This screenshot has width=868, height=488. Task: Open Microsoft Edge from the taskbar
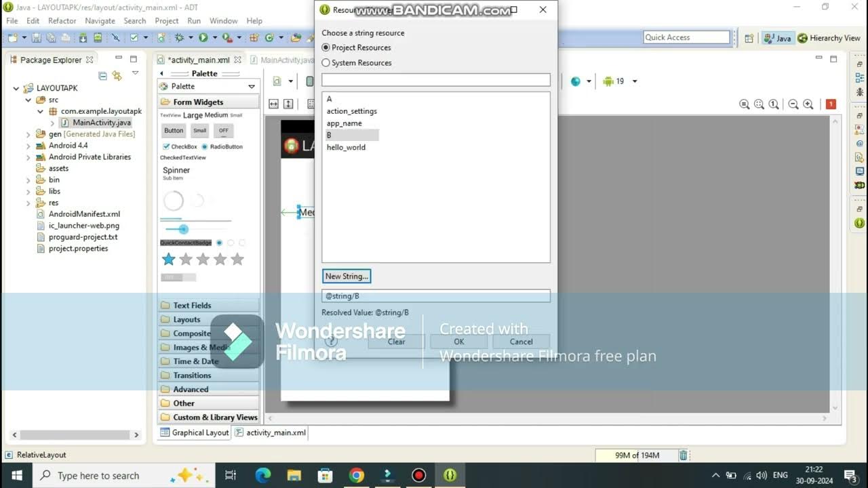(x=263, y=475)
